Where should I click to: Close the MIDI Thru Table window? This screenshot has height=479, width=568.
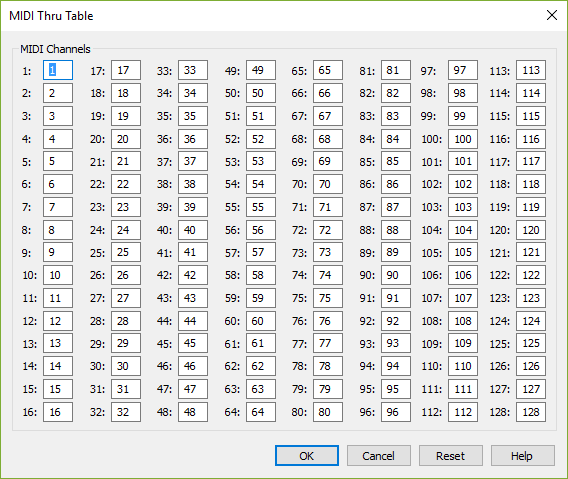coord(552,15)
